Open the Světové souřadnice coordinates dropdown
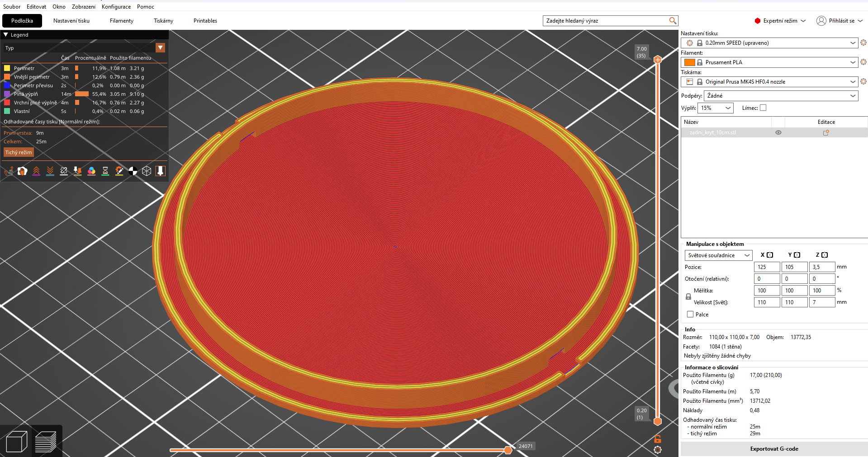 pos(718,255)
